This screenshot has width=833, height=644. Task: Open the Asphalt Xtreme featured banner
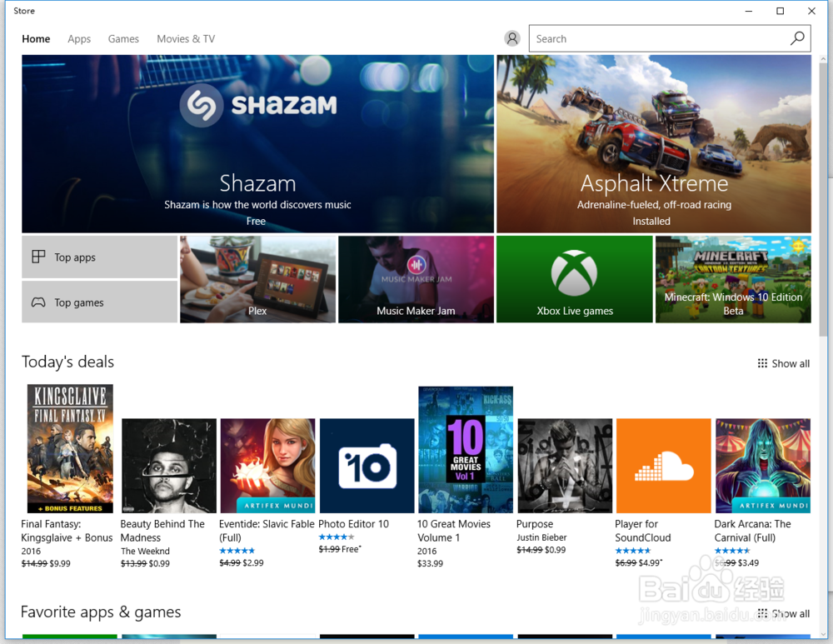[654, 143]
